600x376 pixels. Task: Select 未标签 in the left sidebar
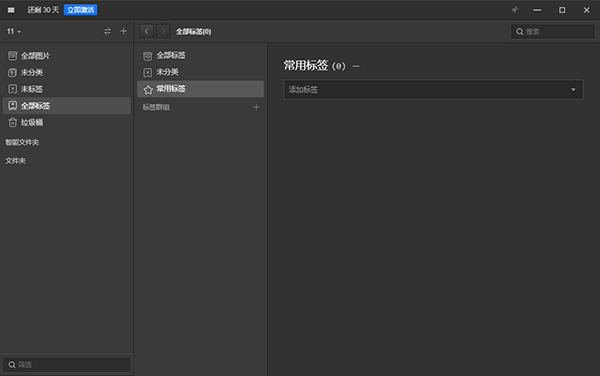pos(67,89)
